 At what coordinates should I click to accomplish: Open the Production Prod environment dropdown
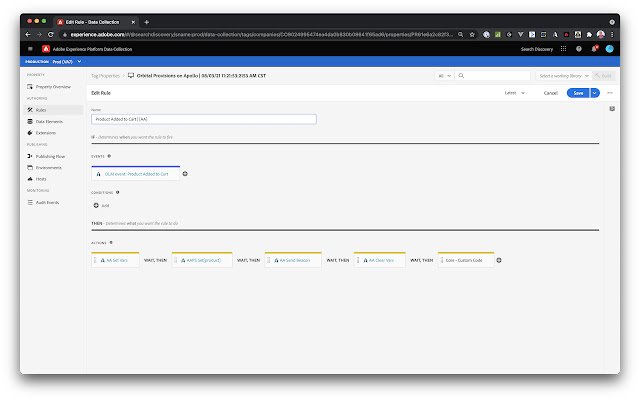pyautogui.click(x=53, y=62)
